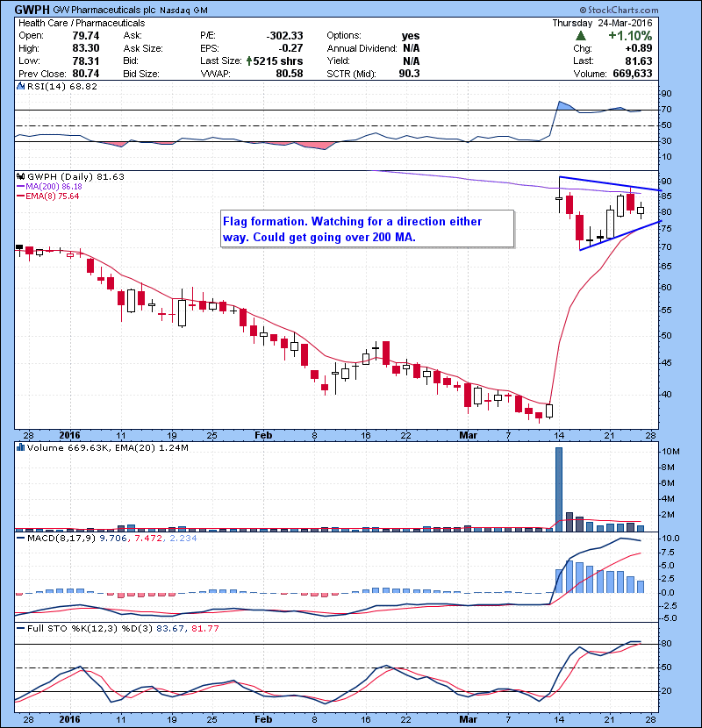Click the stochastic %D value 81.77
Screen dimensions: 702x728
(x=204, y=629)
